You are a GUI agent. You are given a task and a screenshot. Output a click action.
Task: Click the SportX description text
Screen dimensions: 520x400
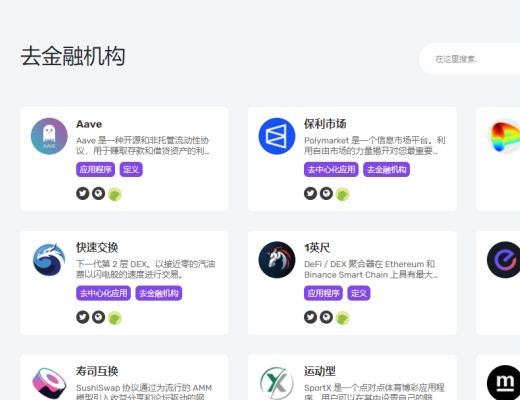[x=374, y=392]
